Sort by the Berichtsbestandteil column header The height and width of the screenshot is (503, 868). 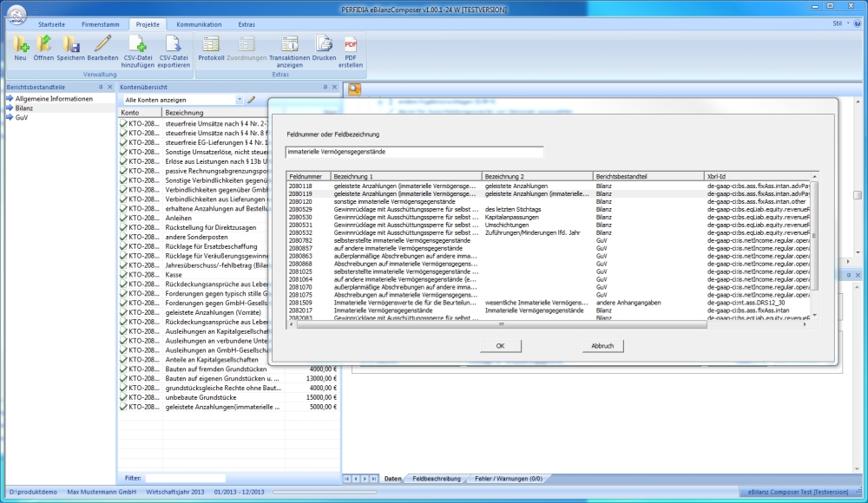[648, 177]
